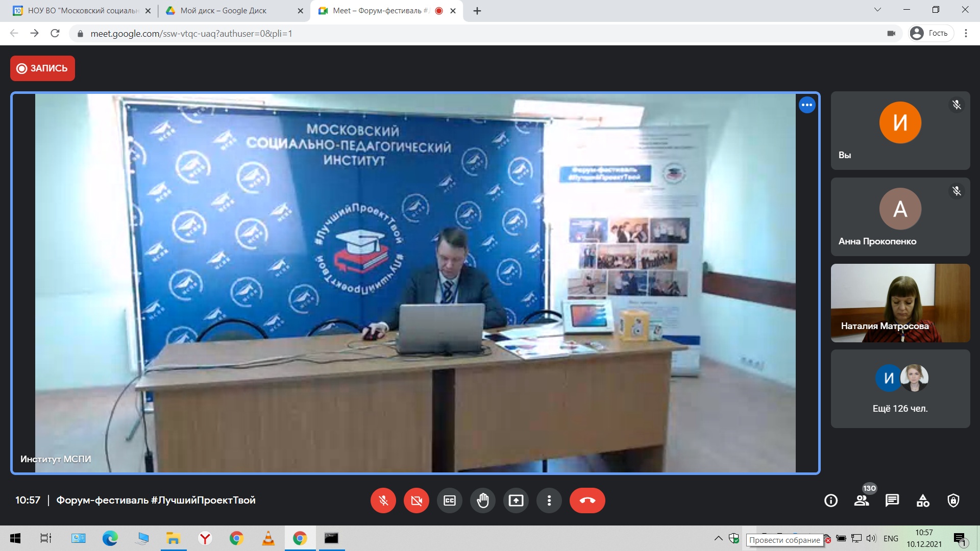Click muted mic icon on Анна Прокопенко tile
980x551 pixels.
tap(957, 191)
